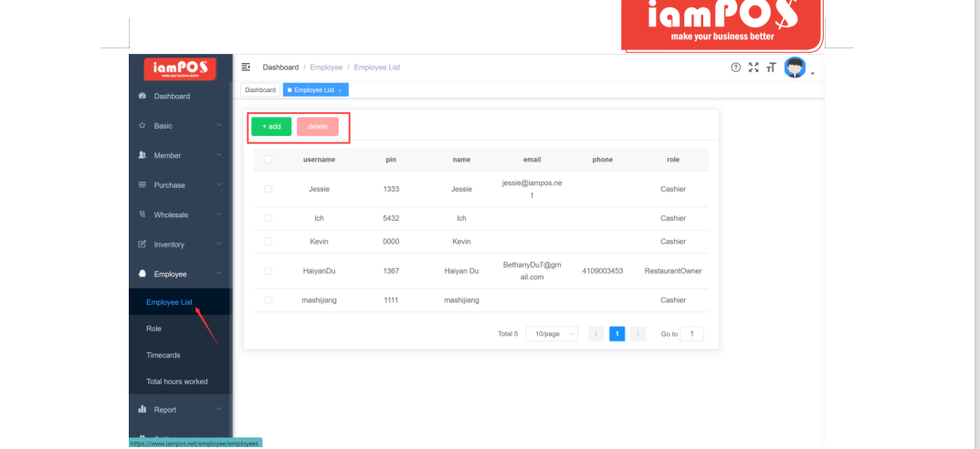Switch to the Dashboard tab
This screenshot has height=449, width=980.
[x=260, y=90]
